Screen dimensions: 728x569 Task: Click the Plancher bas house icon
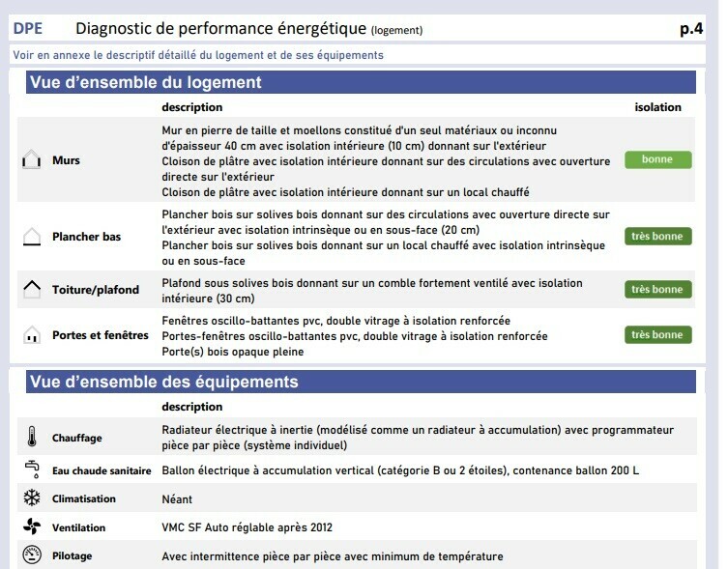click(x=31, y=236)
